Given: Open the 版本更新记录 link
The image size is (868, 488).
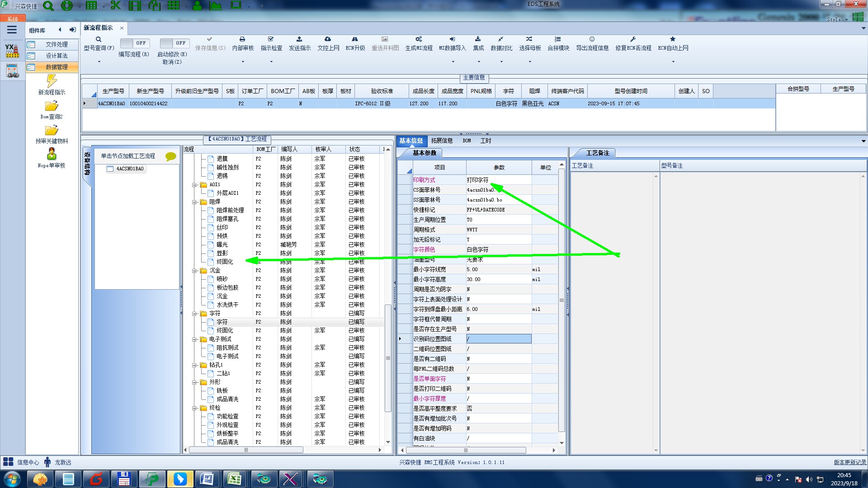Looking at the screenshot, I should point(849,462).
